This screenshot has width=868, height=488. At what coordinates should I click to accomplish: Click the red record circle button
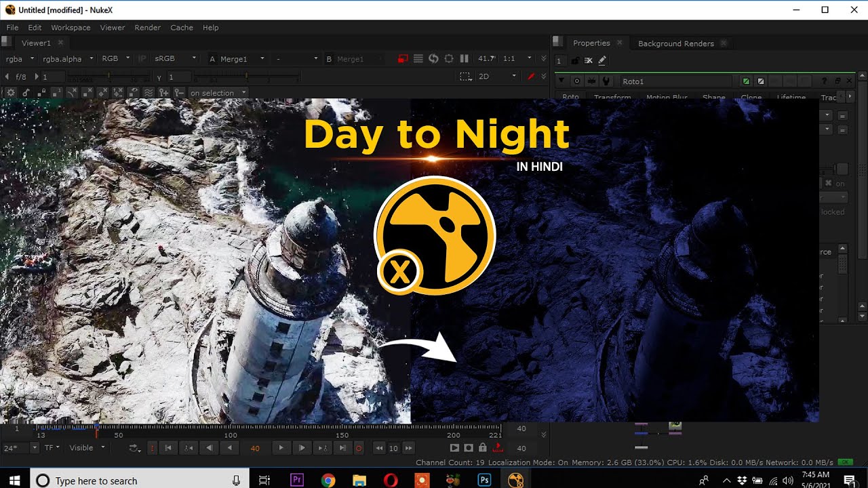click(359, 448)
